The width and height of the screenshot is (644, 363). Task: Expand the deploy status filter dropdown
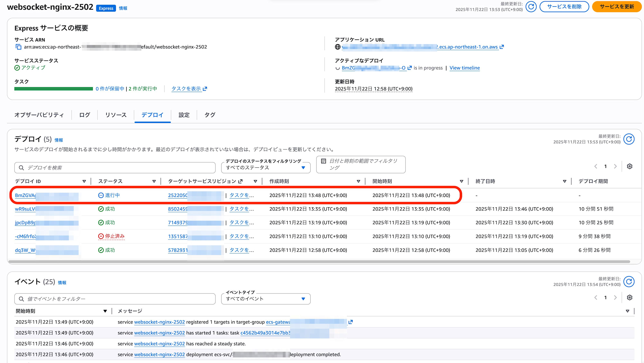pos(266,168)
